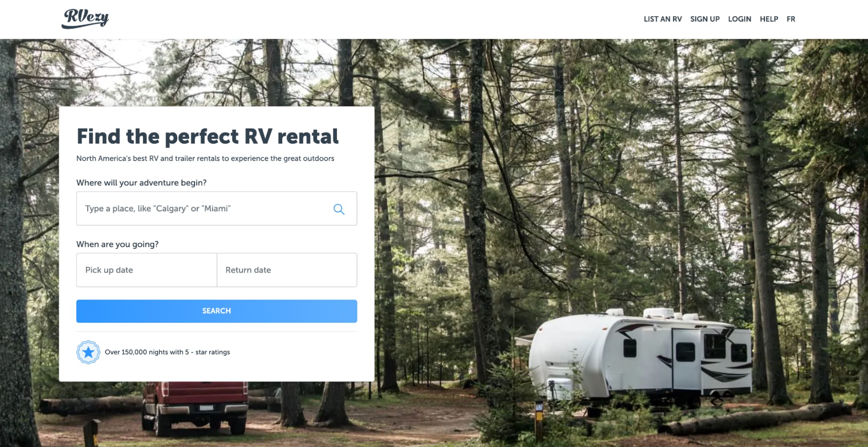Open the LIST AN RV page
The width and height of the screenshot is (868, 447).
coord(663,19)
